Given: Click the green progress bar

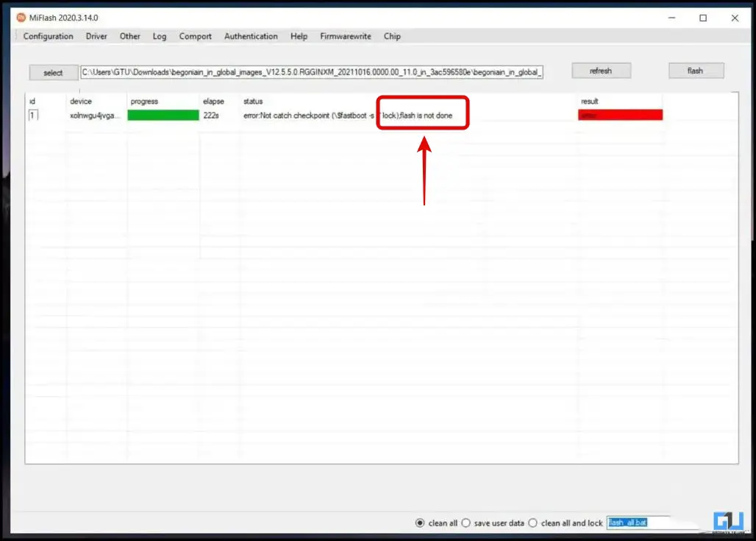Looking at the screenshot, I should [163, 115].
